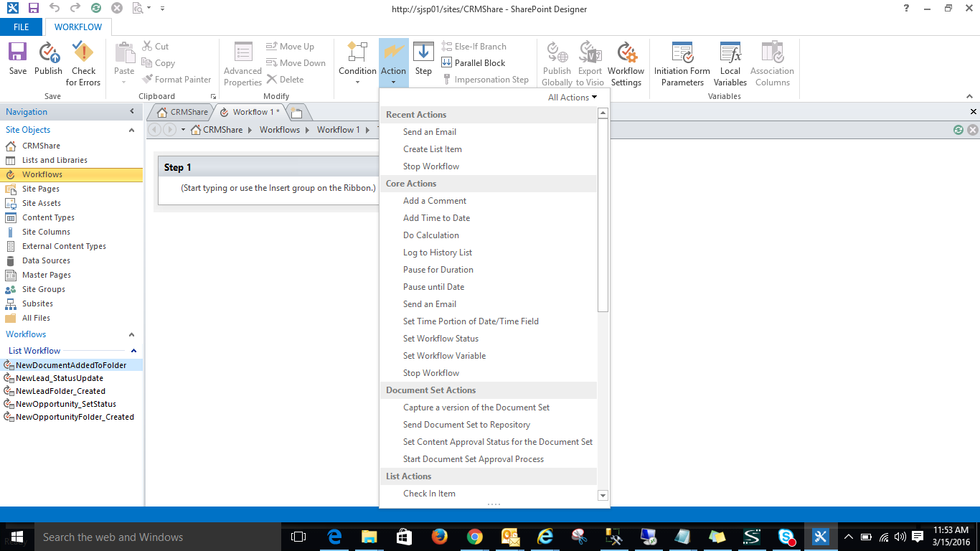Select Check In Item action

click(x=429, y=494)
